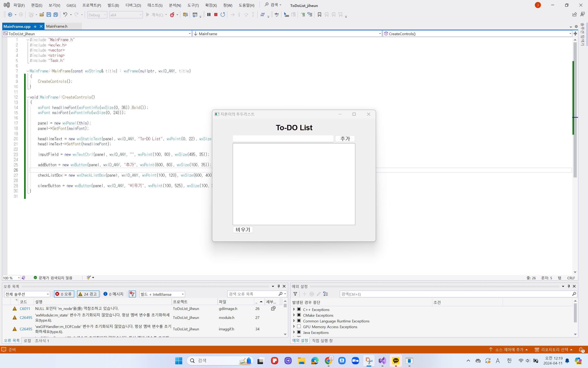This screenshot has height=368, width=588.
Task: Click the 비우기 button in the todo window
Action: coord(243,230)
